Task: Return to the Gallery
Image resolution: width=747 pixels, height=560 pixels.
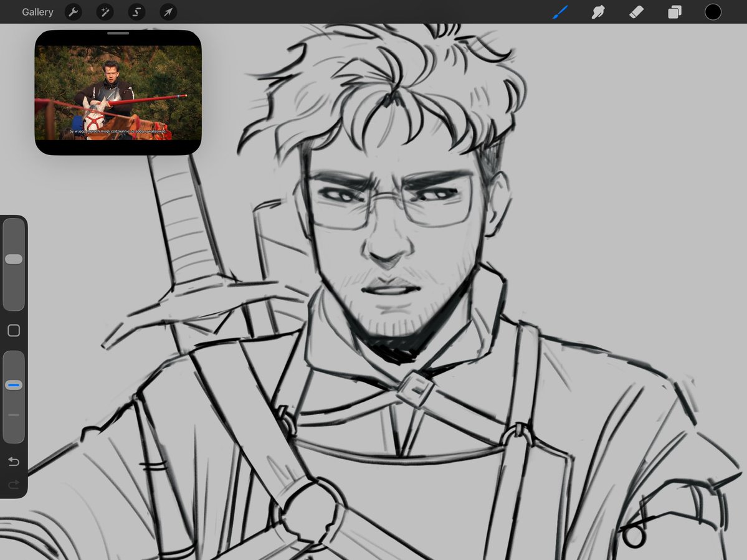Action: point(37,12)
